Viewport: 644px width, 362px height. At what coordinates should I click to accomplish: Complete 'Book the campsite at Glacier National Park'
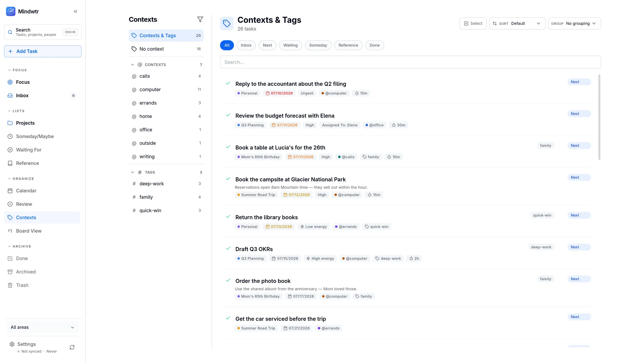(x=228, y=179)
